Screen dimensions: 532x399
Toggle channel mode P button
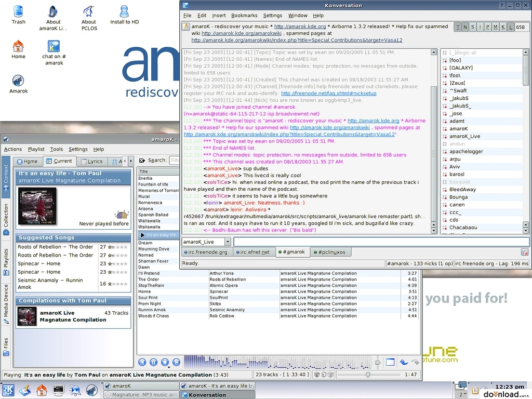pyautogui.click(x=488, y=27)
